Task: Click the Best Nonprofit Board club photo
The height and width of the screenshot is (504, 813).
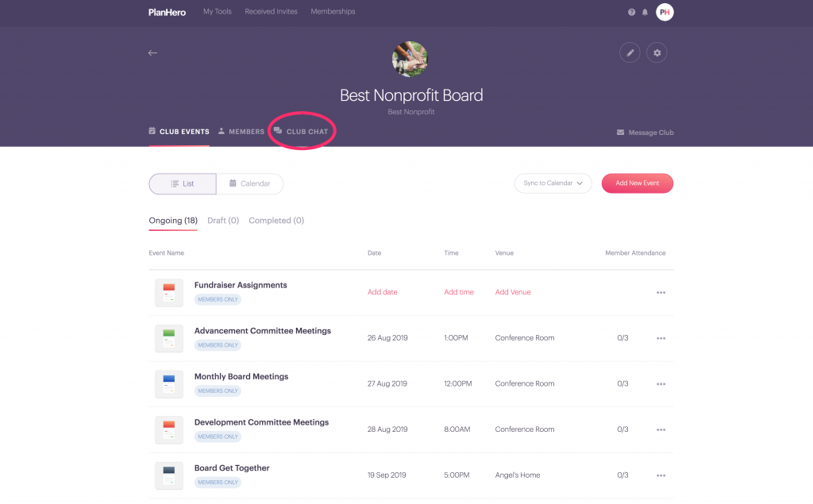Action: tap(410, 59)
